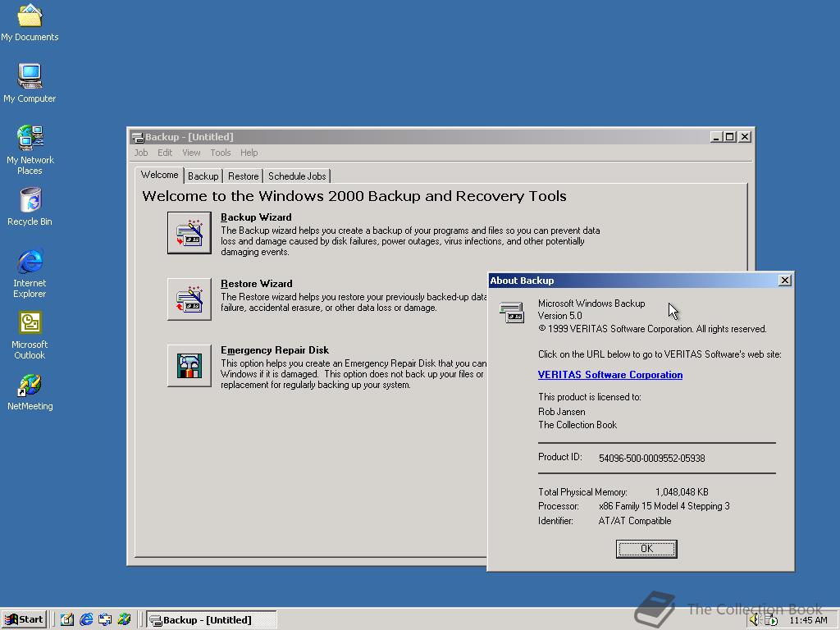This screenshot has width=840, height=630.
Task: Open the Tools menu
Action: (x=220, y=153)
